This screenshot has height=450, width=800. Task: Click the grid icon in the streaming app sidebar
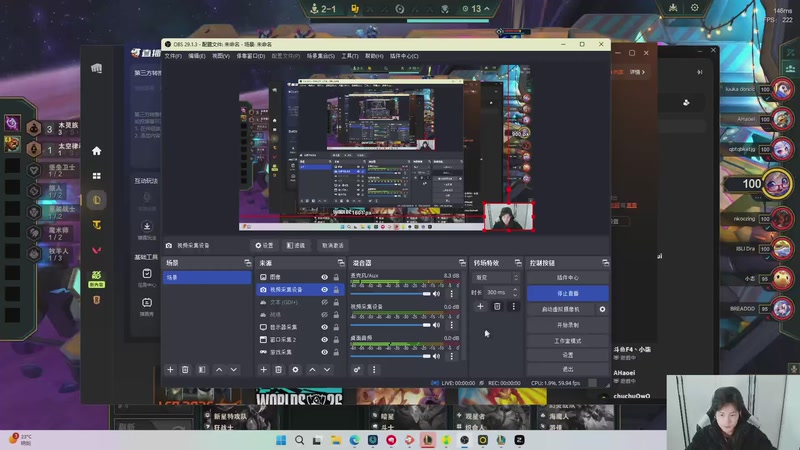[96, 176]
